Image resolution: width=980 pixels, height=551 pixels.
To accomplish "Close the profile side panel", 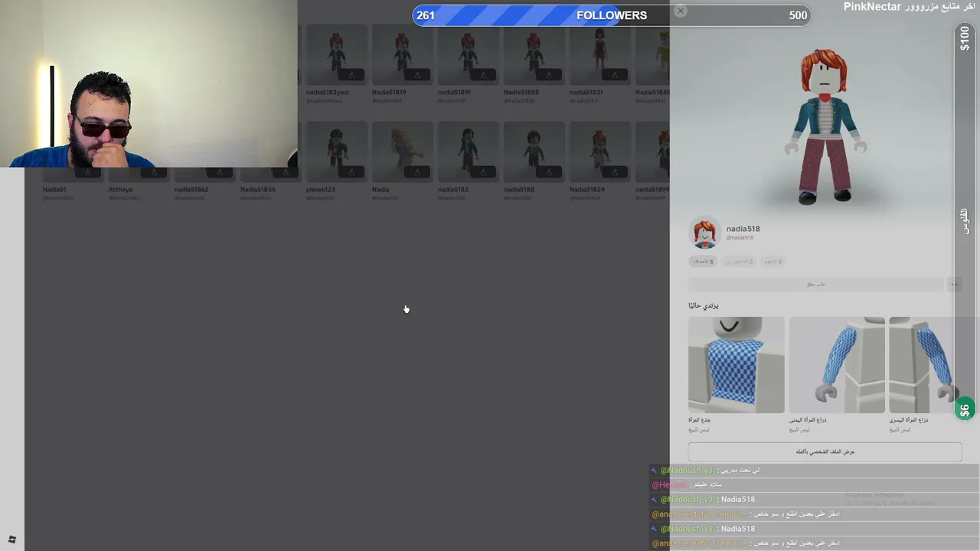I will coord(681,11).
